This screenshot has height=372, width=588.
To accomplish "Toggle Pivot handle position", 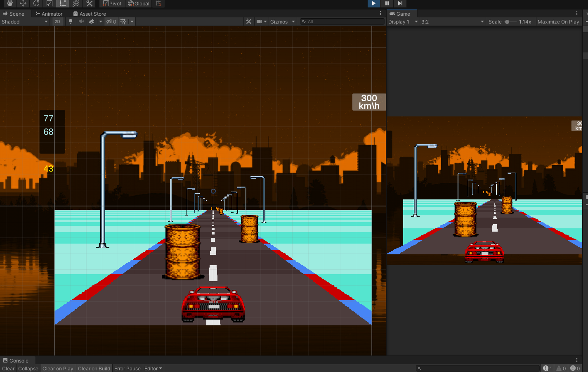I will [112, 4].
